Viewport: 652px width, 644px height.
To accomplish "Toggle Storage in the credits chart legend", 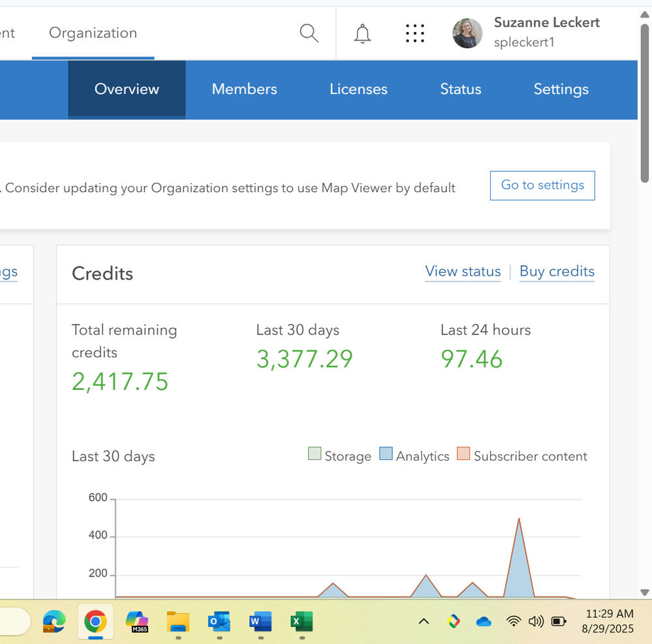I will pos(339,455).
